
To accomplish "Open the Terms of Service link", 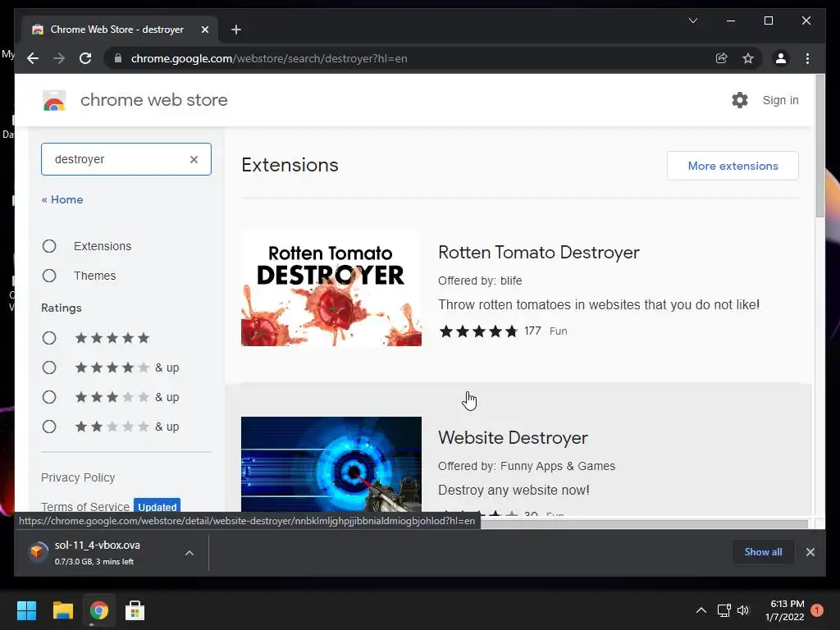I will 85,506.
